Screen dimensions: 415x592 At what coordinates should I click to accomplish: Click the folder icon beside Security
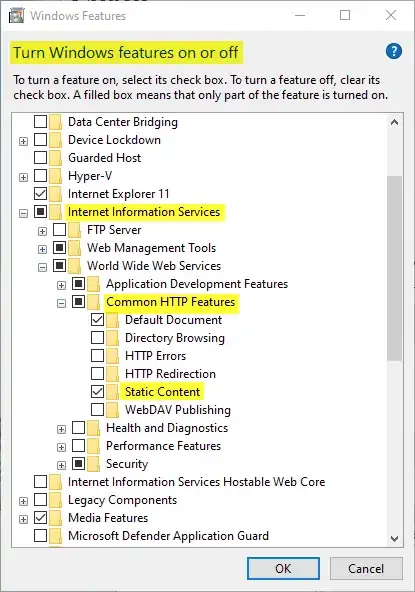93,464
